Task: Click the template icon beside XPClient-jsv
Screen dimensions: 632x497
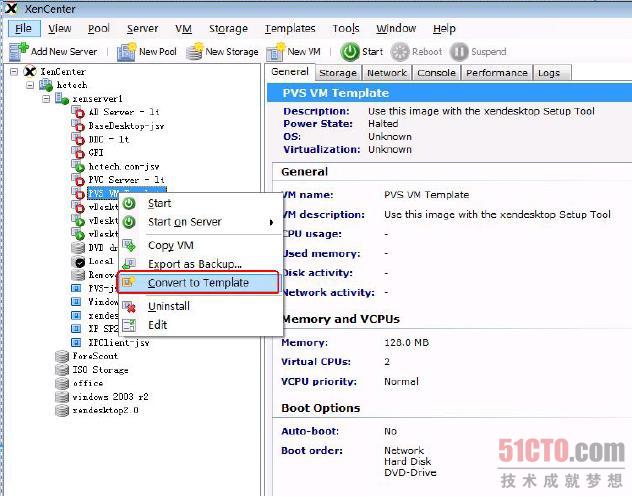Action: (76, 343)
